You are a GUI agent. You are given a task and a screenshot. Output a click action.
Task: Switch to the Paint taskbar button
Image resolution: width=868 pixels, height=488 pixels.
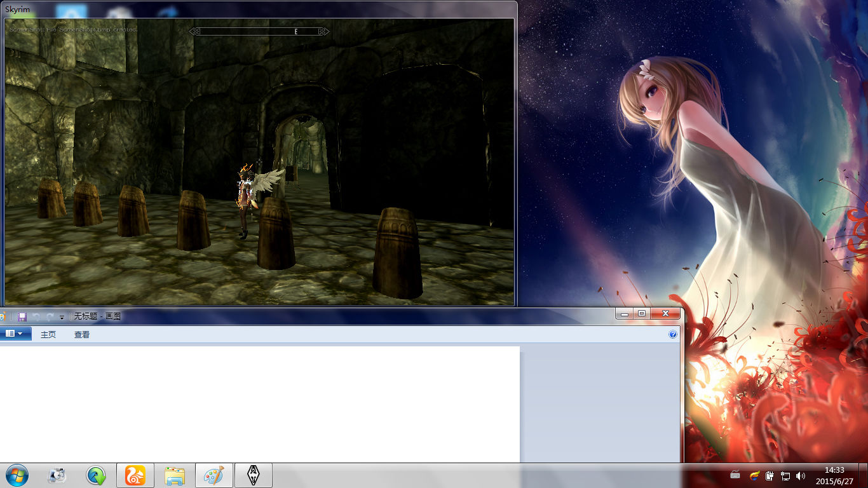[214, 475]
